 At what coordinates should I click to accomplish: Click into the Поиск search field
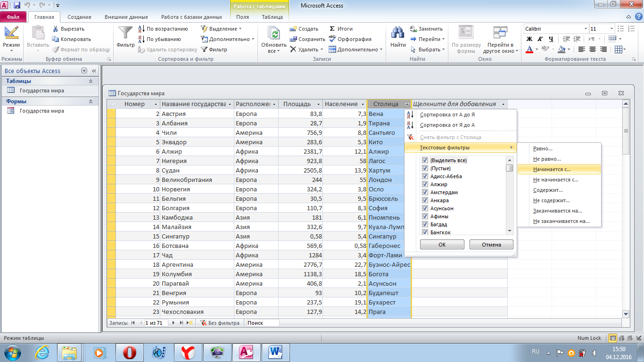click(x=263, y=323)
